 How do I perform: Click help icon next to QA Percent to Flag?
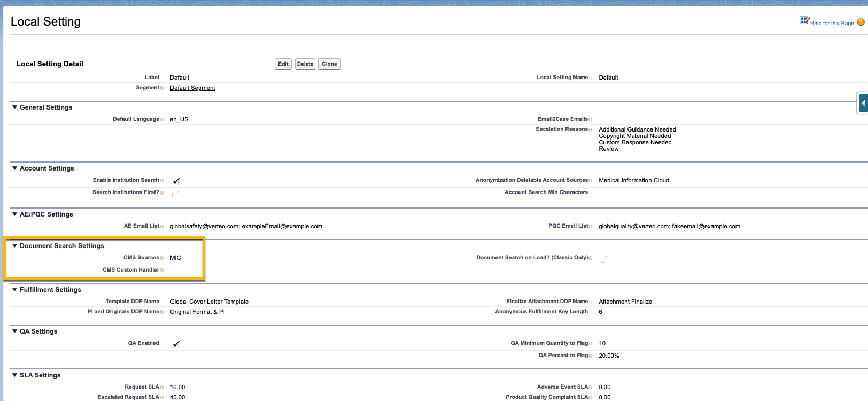[591, 356]
